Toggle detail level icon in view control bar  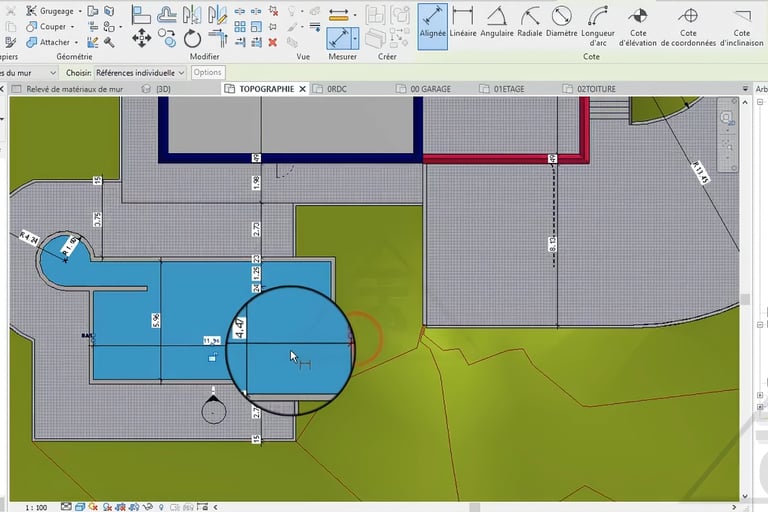click(67, 507)
